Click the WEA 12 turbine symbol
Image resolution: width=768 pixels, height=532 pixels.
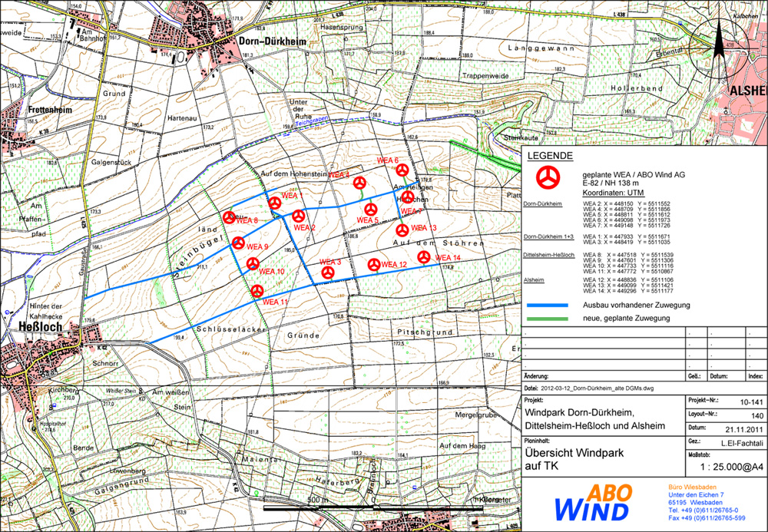(x=374, y=265)
